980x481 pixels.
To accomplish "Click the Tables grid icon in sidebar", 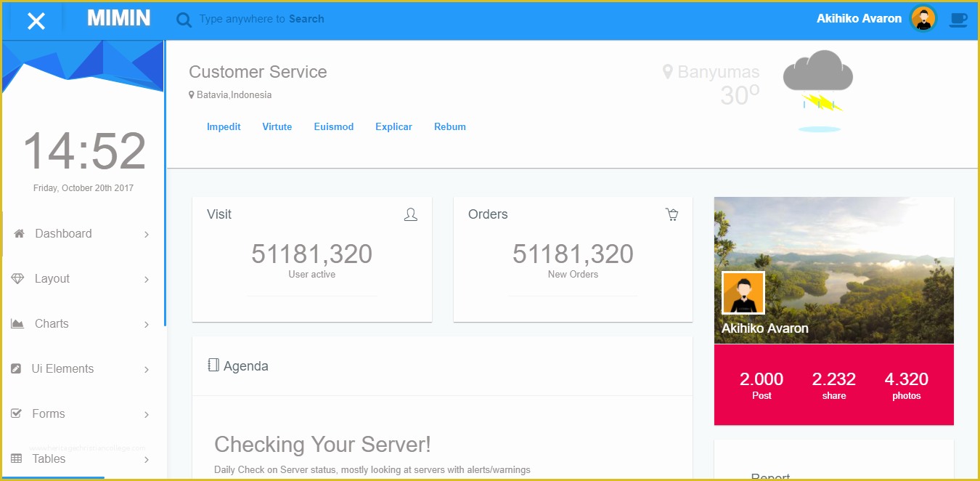I will pos(17,458).
